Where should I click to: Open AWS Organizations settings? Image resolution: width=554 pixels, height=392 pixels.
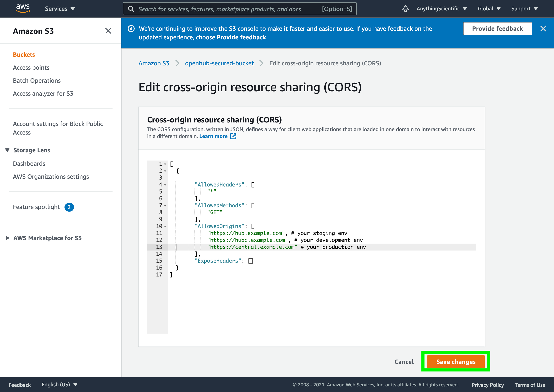[51, 177]
